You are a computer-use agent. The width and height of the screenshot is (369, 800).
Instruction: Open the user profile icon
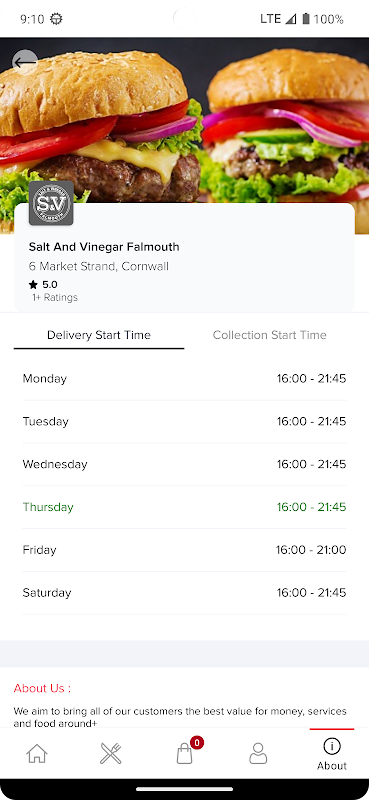click(258, 753)
